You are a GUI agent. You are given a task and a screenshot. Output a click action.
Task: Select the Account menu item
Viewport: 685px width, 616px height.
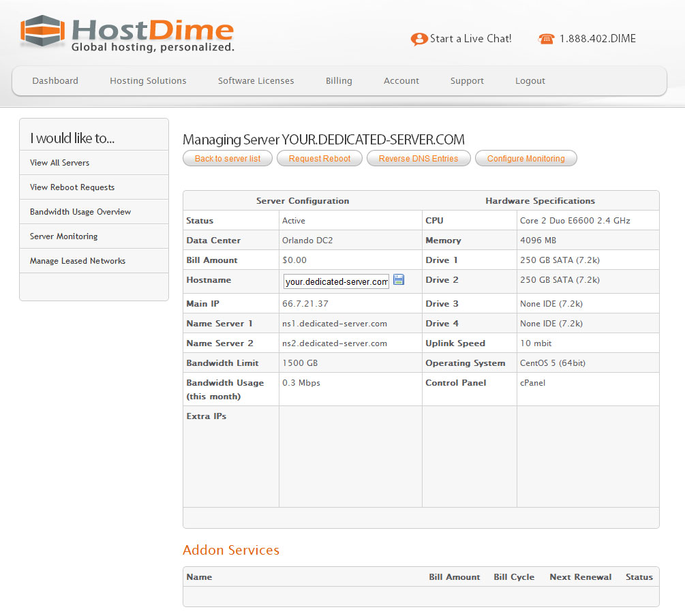[401, 81]
